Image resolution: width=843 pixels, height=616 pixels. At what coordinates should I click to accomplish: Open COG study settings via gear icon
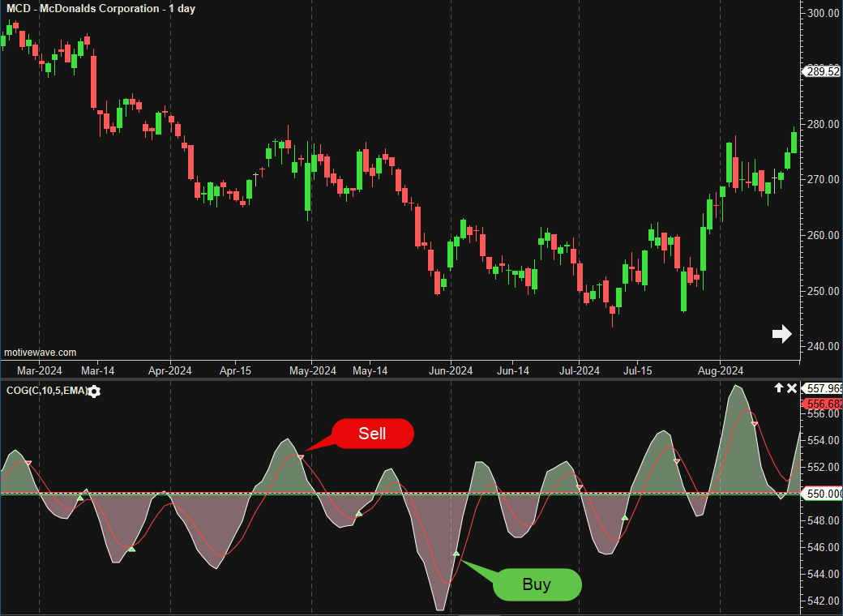tap(94, 391)
